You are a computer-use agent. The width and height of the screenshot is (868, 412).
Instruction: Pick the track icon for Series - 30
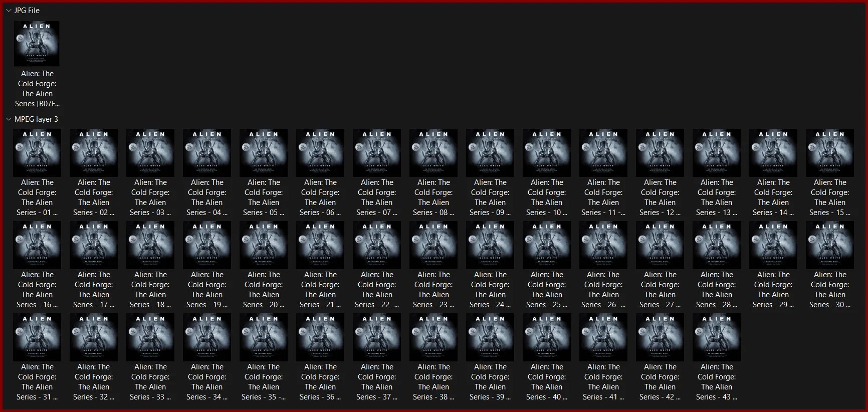[x=830, y=245]
